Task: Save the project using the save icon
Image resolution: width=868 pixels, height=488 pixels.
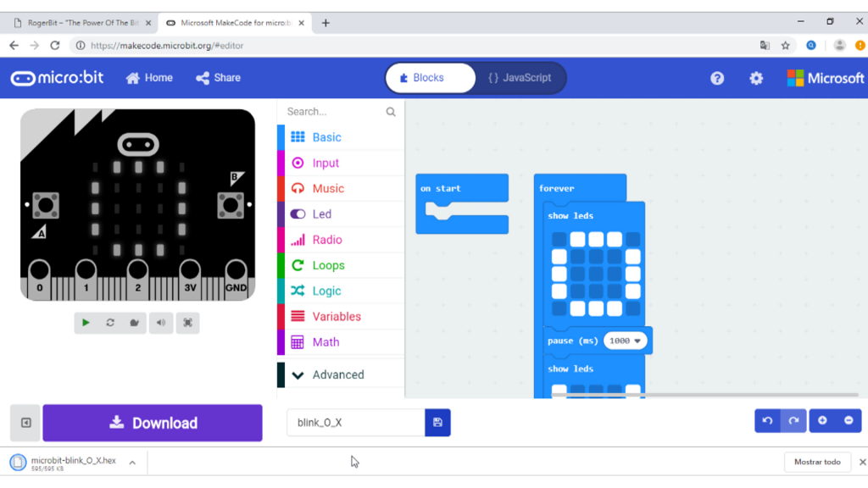Action: click(437, 421)
